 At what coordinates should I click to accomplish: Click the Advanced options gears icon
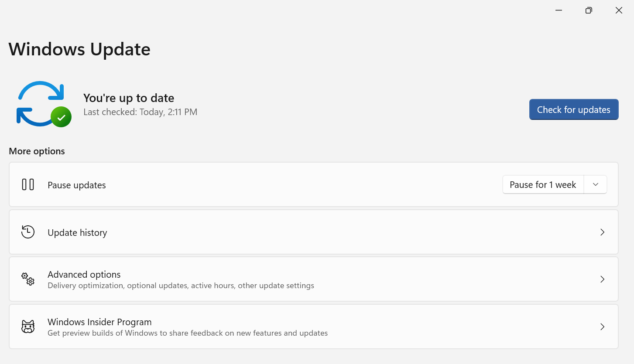pyautogui.click(x=28, y=279)
